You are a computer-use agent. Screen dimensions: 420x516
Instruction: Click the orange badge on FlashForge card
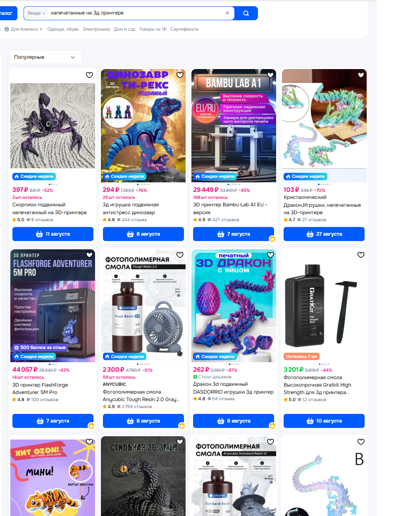point(91,426)
